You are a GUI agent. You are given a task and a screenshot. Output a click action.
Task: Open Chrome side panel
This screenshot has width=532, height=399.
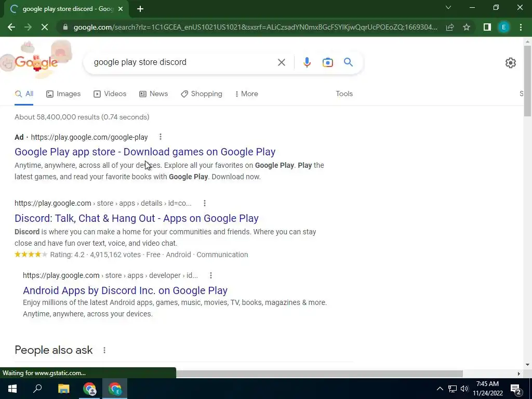[487, 27]
